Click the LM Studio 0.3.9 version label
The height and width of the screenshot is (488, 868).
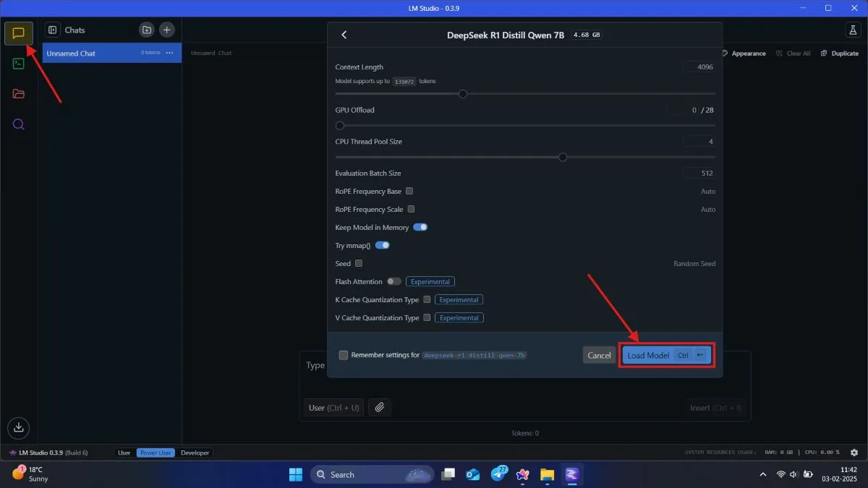pyautogui.click(x=48, y=453)
